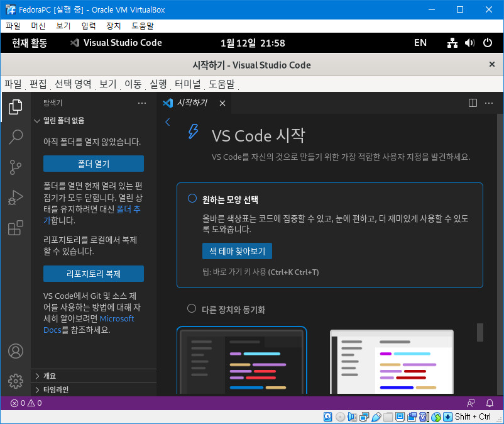Viewport: 504px width, 424px height.
Task: Open the 선택 영역 menu
Action: [x=73, y=84]
